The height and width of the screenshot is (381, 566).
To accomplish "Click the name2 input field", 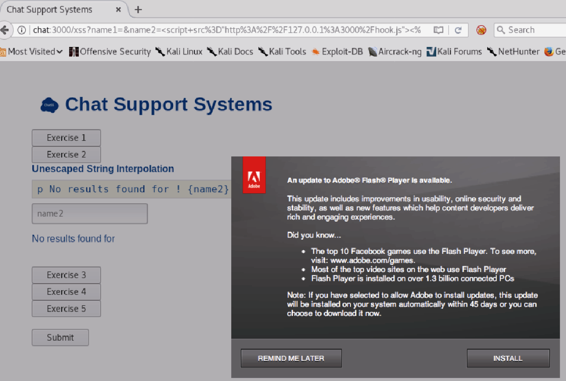I will click(x=90, y=213).
